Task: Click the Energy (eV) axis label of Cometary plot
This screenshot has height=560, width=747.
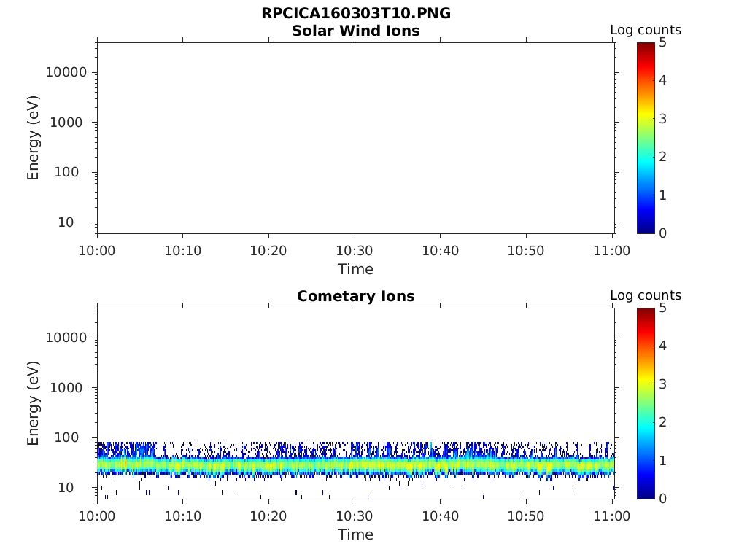Action: 33,403
